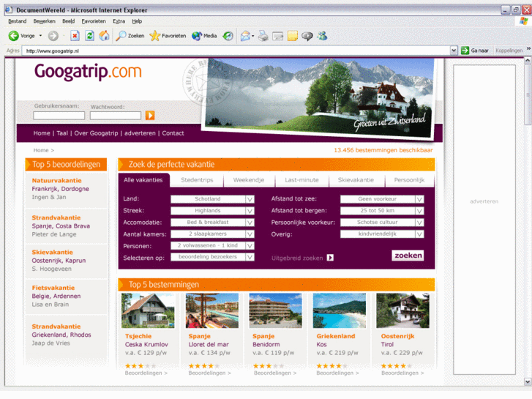Switch to the Weekendje tab

coord(249,180)
